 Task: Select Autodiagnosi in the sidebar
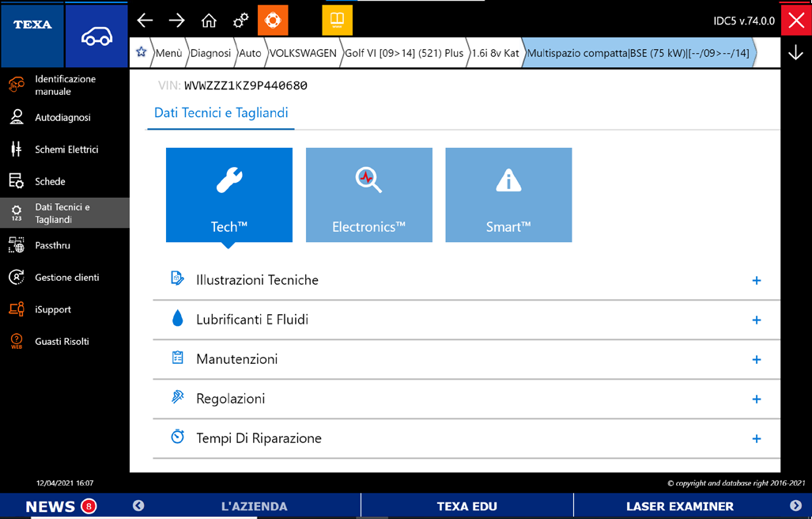coord(65,118)
